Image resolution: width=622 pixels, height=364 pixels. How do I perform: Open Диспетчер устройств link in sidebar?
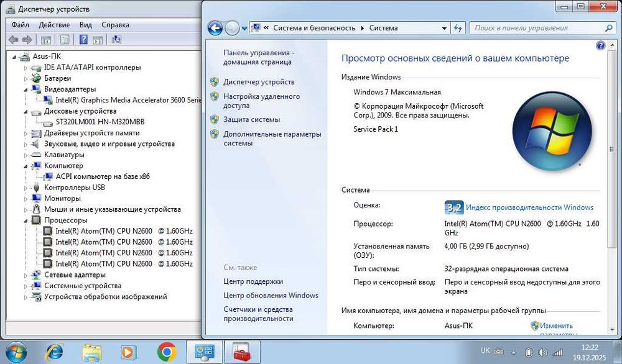pyautogui.click(x=259, y=82)
